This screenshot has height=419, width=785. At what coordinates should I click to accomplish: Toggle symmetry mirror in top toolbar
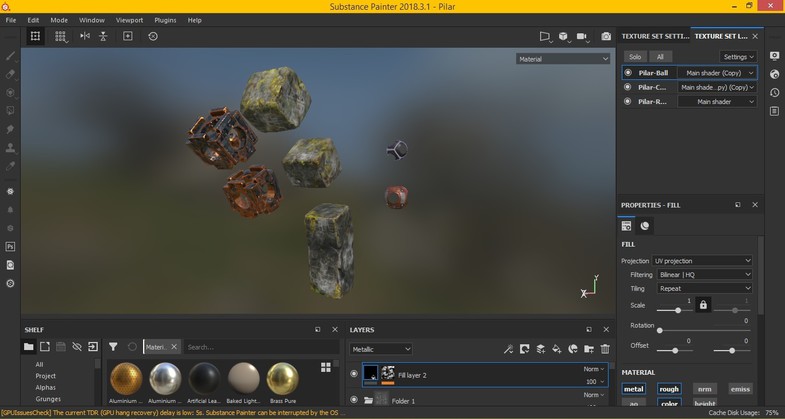click(x=85, y=36)
